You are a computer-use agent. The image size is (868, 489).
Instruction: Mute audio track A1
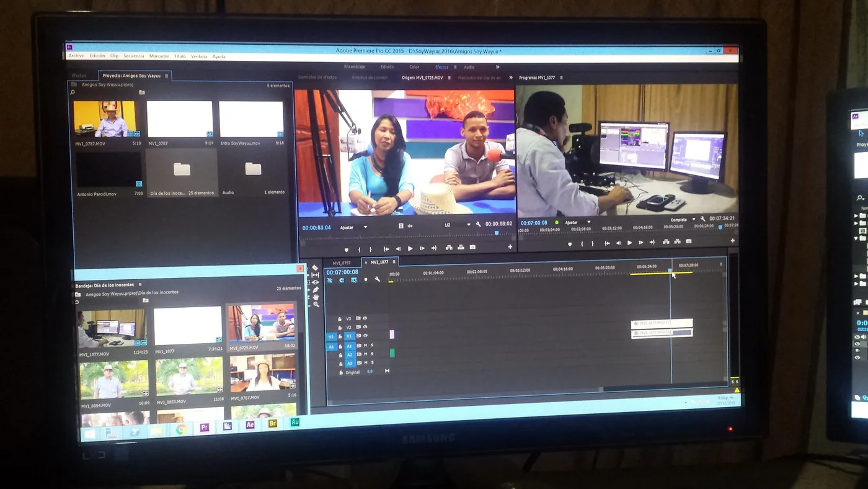(x=365, y=346)
